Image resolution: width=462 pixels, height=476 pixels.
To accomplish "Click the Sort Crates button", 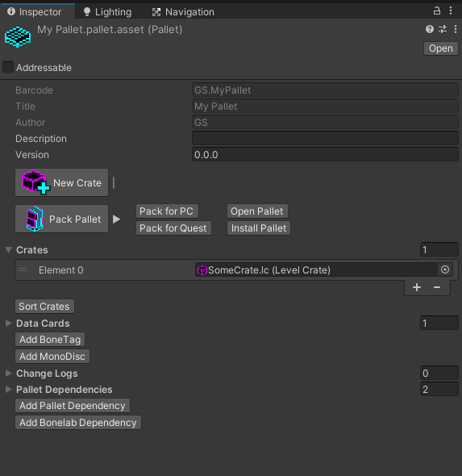I will [44, 307].
